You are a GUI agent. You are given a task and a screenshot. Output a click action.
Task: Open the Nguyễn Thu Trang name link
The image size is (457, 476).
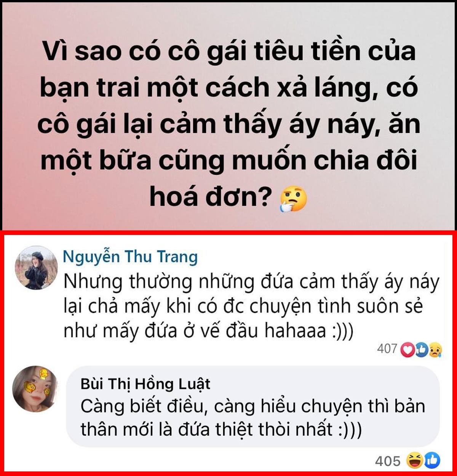click(130, 257)
